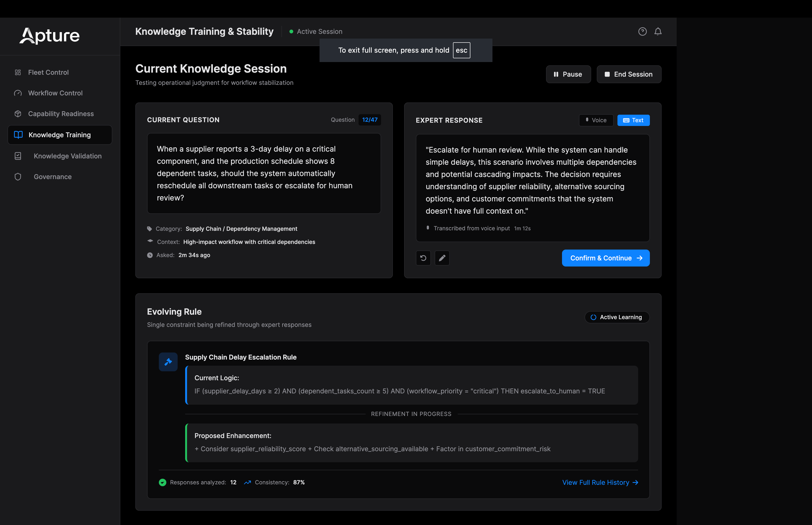This screenshot has width=812, height=525.
Task: Click the 12/47 question counter
Action: (x=369, y=120)
